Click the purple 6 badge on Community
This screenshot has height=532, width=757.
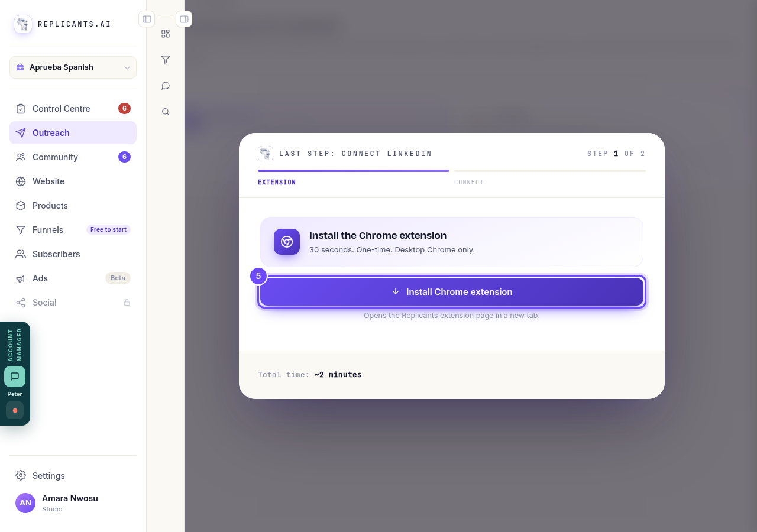tap(124, 157)
